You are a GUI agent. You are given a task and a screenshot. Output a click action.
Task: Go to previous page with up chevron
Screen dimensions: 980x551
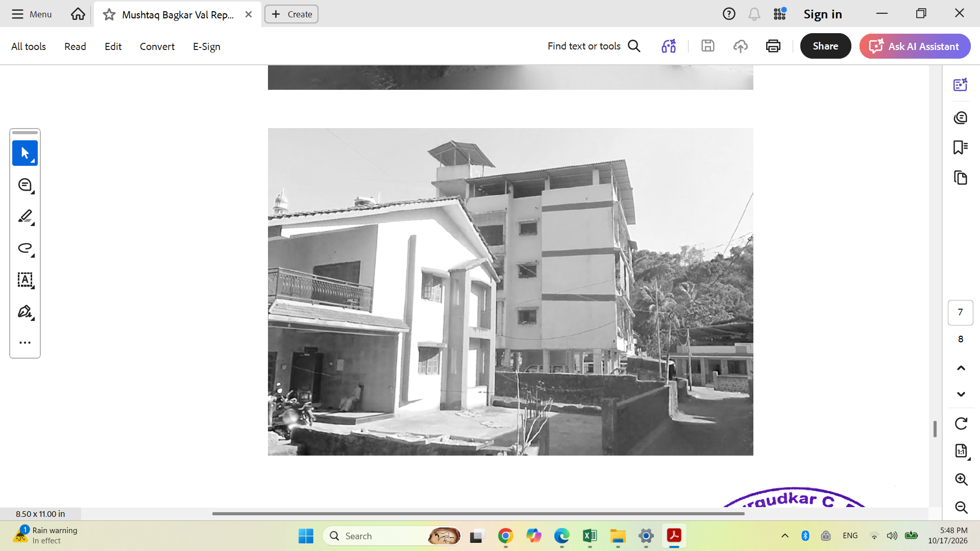(961, 368)
